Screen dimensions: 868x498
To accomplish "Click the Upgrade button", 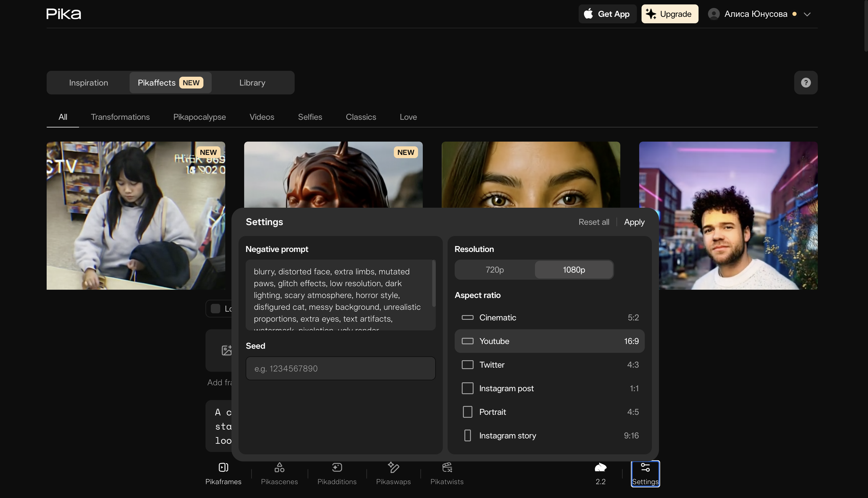I will pyautogui.click(x=670, y=14).
